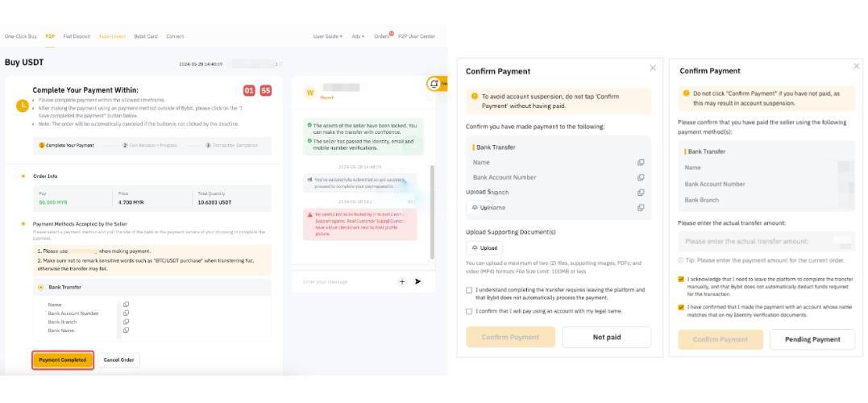This screenshot has height=403, width=868.
Task: Switch to the Fiat Deposit tab
Action: (77, 36)
